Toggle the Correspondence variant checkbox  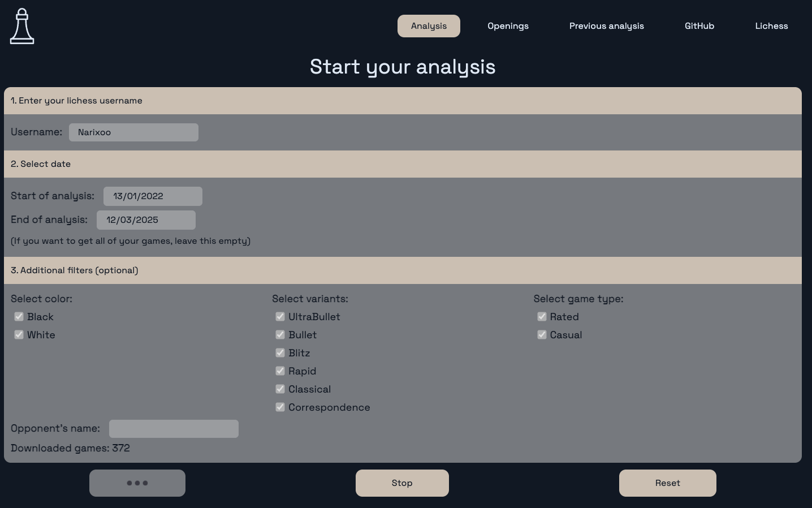(280, 407)
